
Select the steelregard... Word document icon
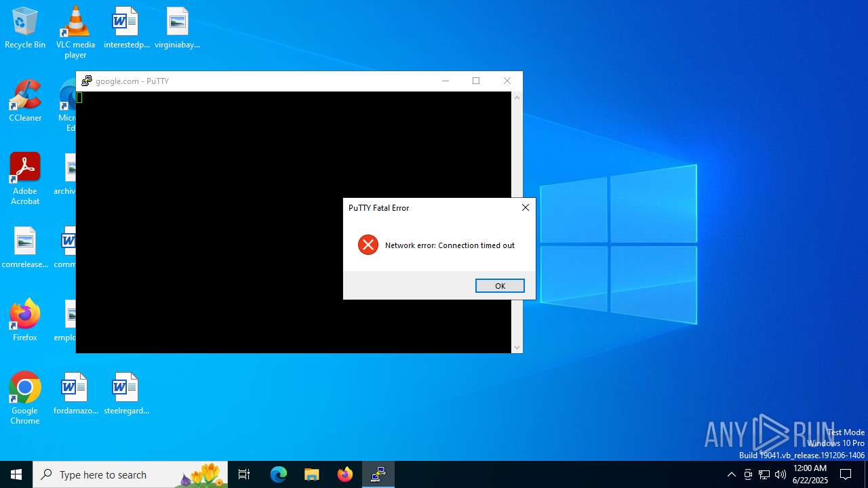[x=126, y=394]
